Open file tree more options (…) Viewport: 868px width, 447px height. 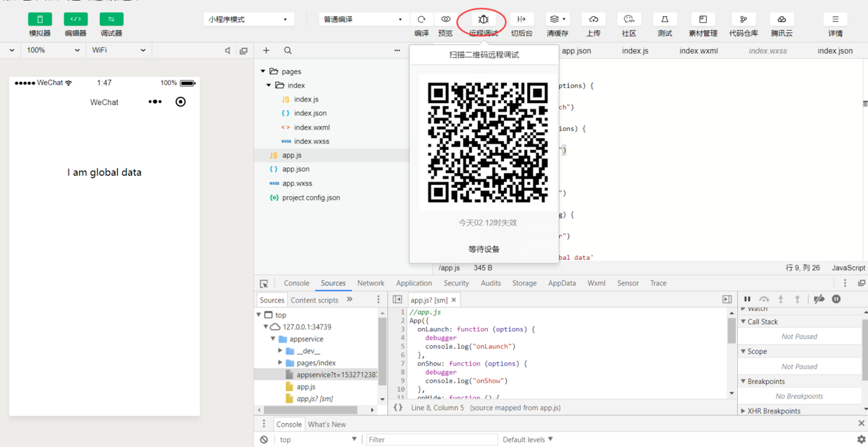[x=397, y=50]
